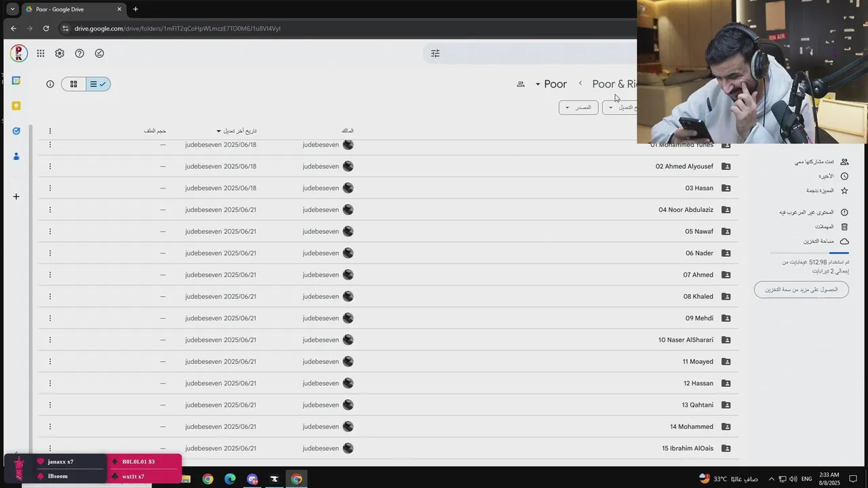868x488 pixels.
Task: Click 2025/06/18 date in 03 Hasan row
Action: [x=240, y=188]
